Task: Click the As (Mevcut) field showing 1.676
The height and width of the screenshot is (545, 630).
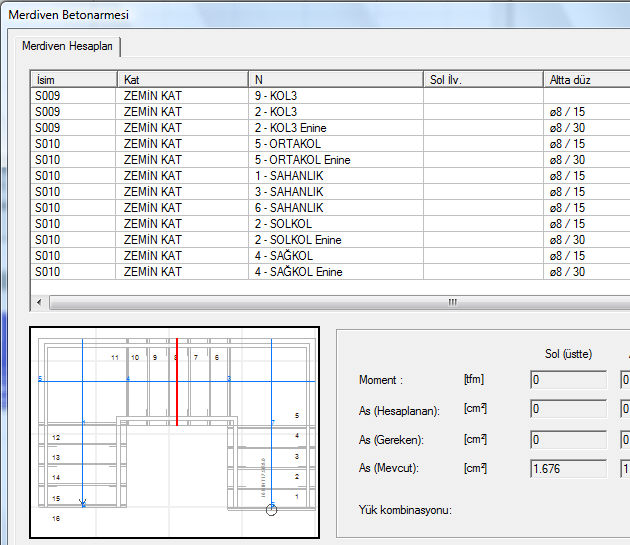Action: (568, 469)
